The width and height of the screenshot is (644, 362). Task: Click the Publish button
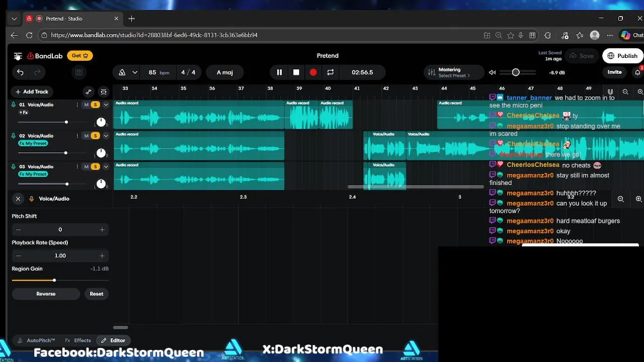[622, 56]
